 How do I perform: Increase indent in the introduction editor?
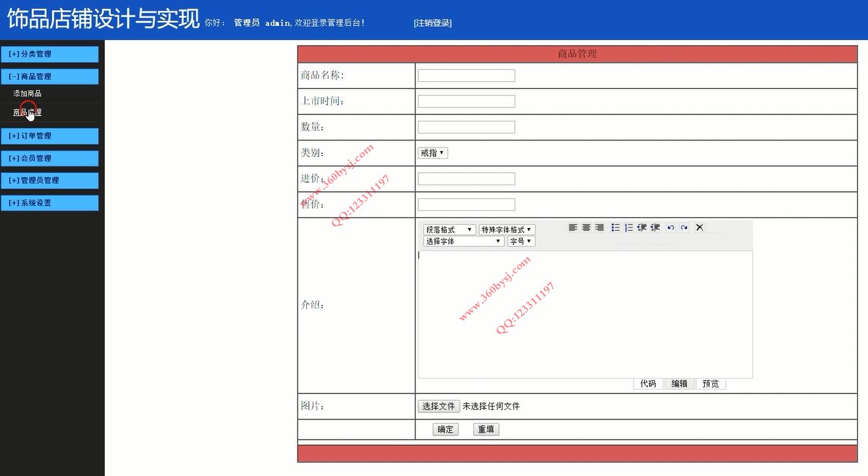[655, 228]
